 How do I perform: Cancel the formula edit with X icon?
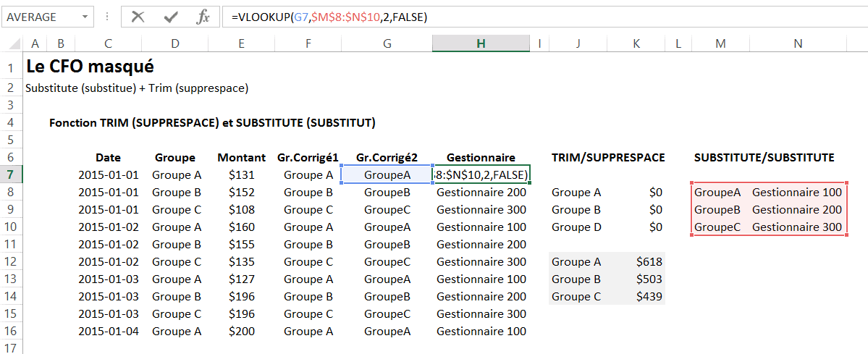138,17
